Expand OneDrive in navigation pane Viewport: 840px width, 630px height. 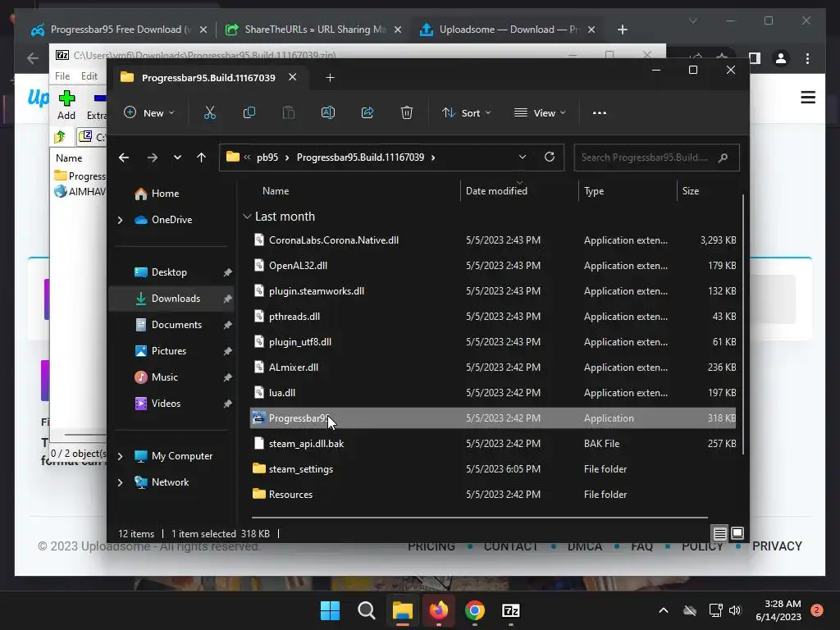pyautogui.click(x=120, y=220)
